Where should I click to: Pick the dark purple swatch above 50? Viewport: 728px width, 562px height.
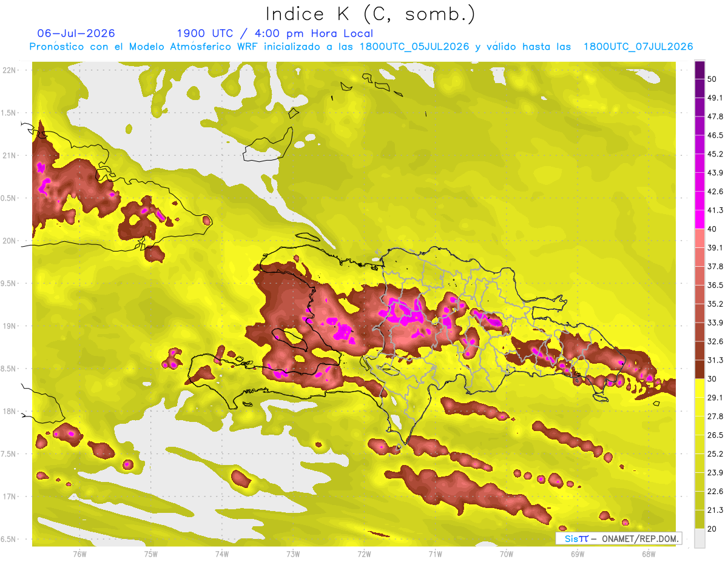699,70
